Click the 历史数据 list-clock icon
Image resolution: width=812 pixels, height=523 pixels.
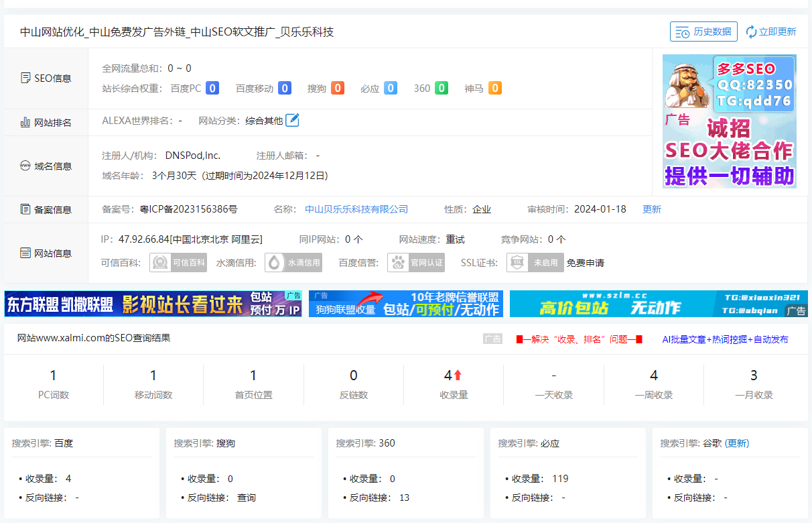point(683,32)
